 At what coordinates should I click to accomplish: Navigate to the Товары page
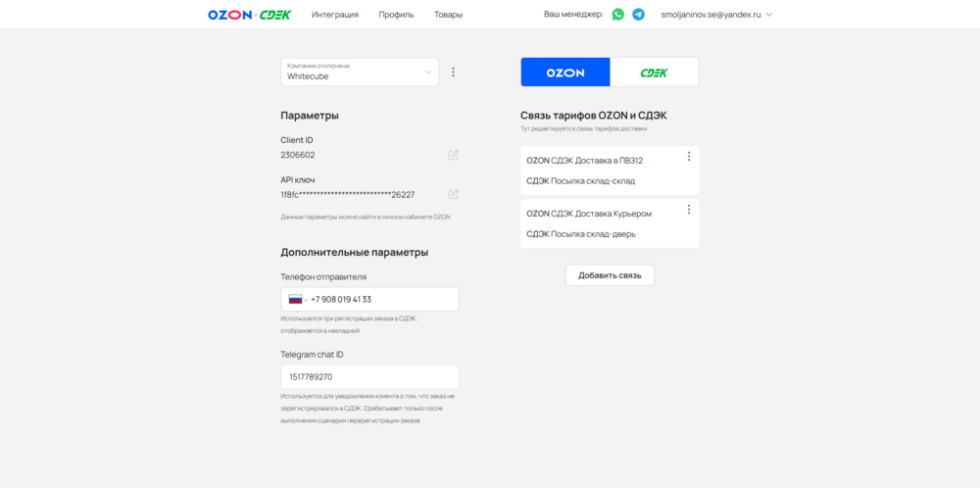coord(448,15)
